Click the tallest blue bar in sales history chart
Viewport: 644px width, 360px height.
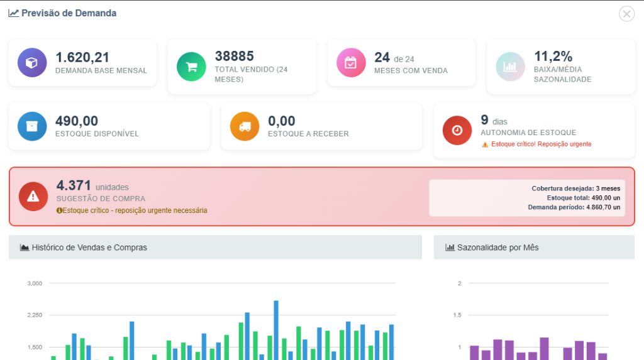pyautogui.click(x=276, y=330)
